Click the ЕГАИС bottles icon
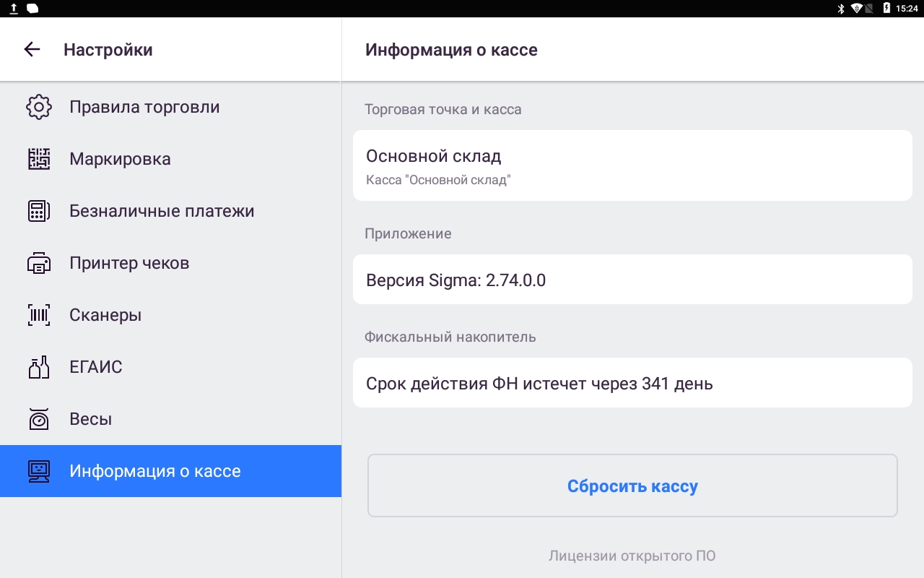Viewport: 924px width, 578px height. (39, 367)
